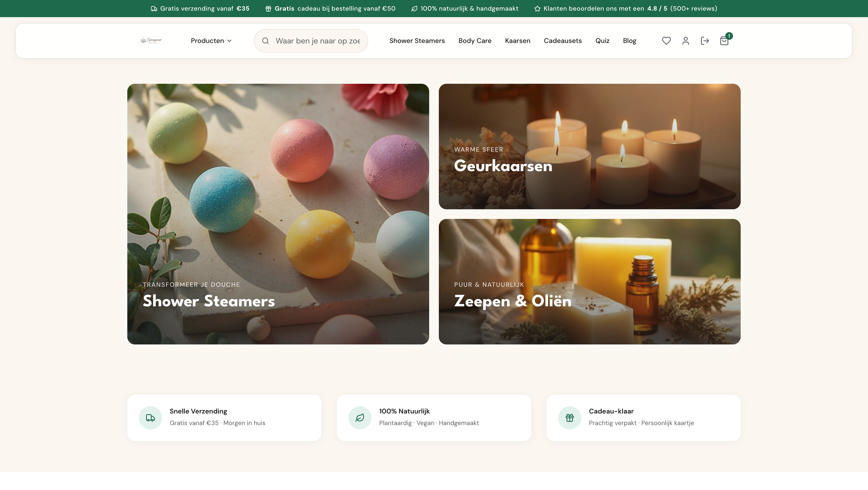
Task: Click the logout arrow icon
Action: click(705, 41)
